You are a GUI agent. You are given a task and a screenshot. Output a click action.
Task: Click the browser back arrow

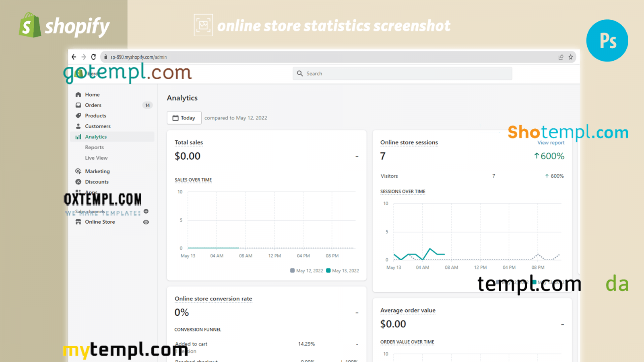tap(74, 57)
